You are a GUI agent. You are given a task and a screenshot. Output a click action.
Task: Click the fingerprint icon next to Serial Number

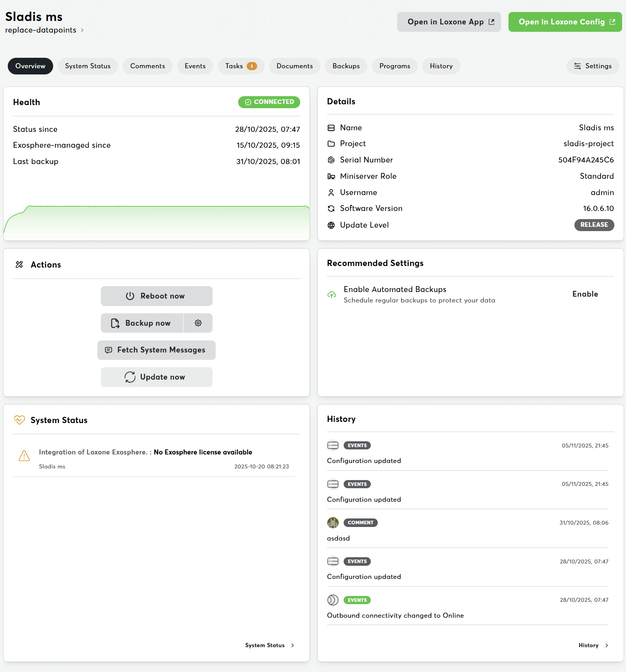(x=331, y=160)
